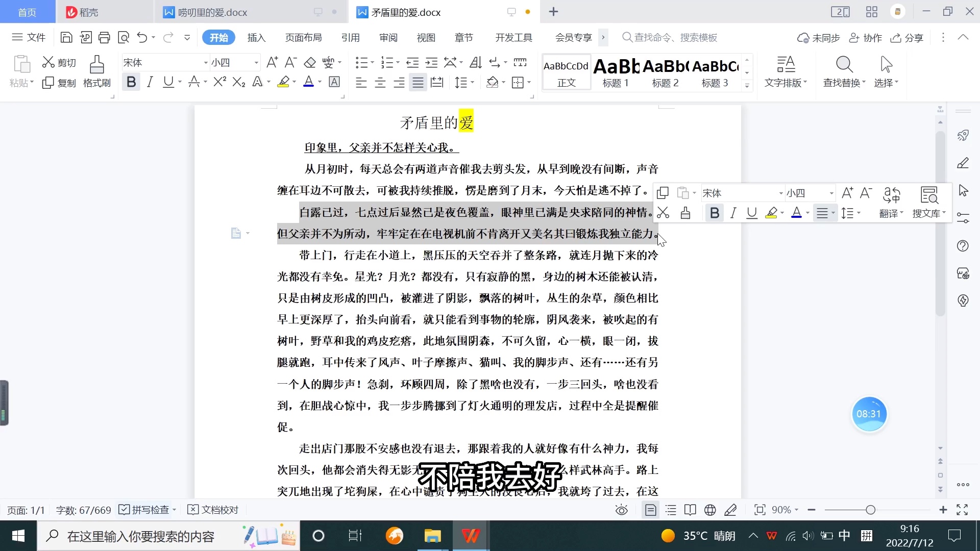Click 分享 share button
The width and height of the screenshot is (980, 551).
[907, 38]
